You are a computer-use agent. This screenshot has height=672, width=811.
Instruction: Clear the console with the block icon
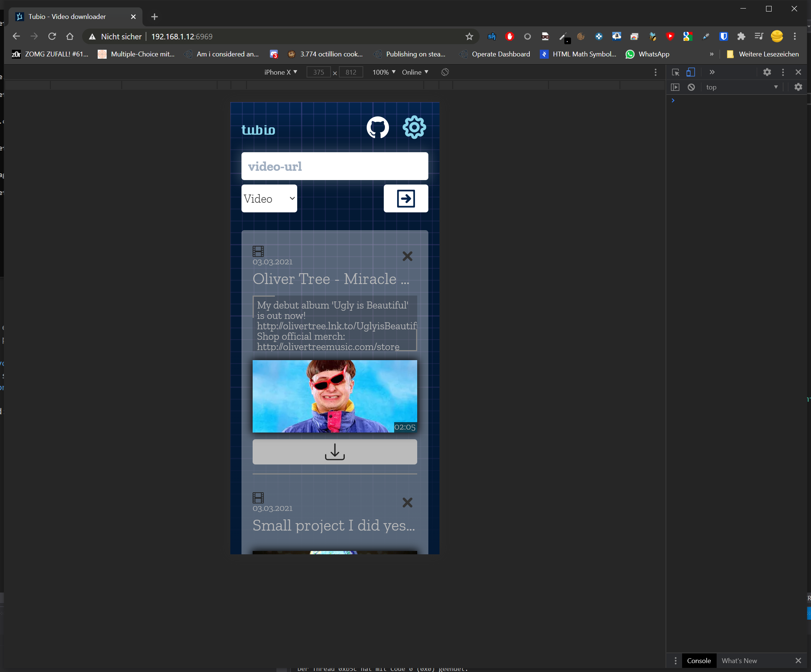pyautogui.click(x=691, y=87)
